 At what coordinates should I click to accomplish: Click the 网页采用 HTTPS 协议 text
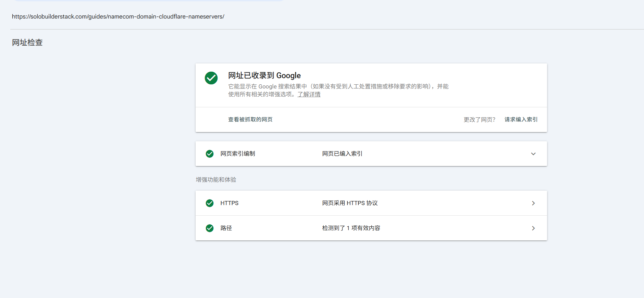coord(350,203)
